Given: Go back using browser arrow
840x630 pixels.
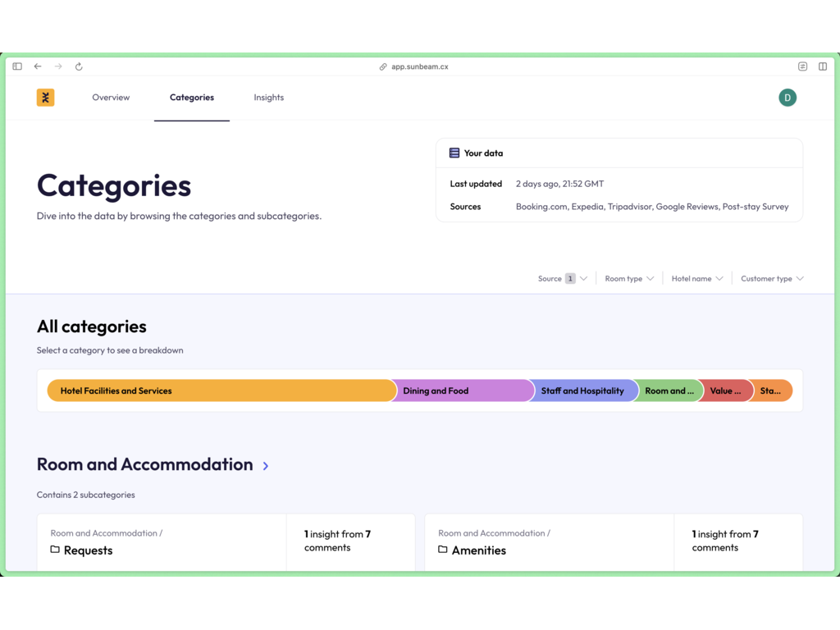Looking at the screenshot, I should click(38, 66).
